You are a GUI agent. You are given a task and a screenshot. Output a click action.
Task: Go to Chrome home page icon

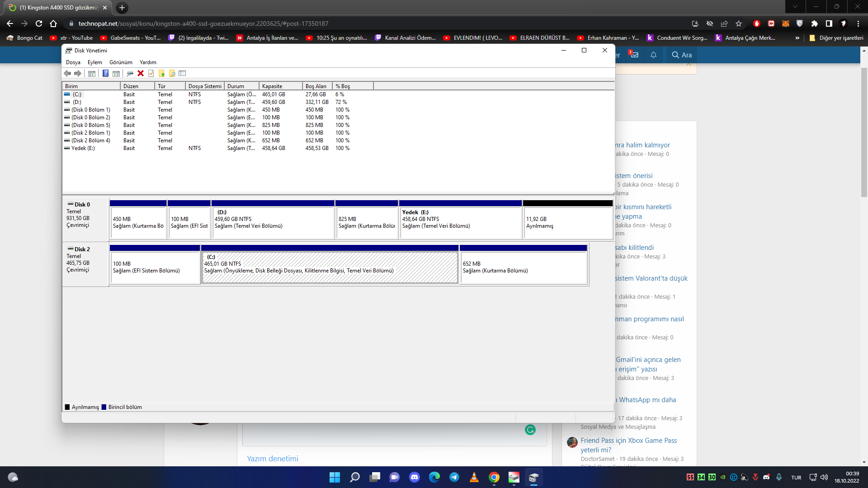point(53,23)
